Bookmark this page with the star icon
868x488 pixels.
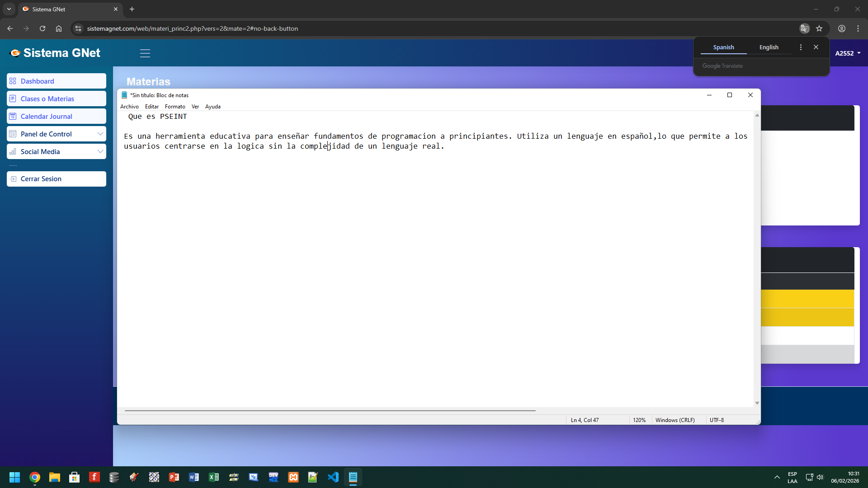point(819,28)
